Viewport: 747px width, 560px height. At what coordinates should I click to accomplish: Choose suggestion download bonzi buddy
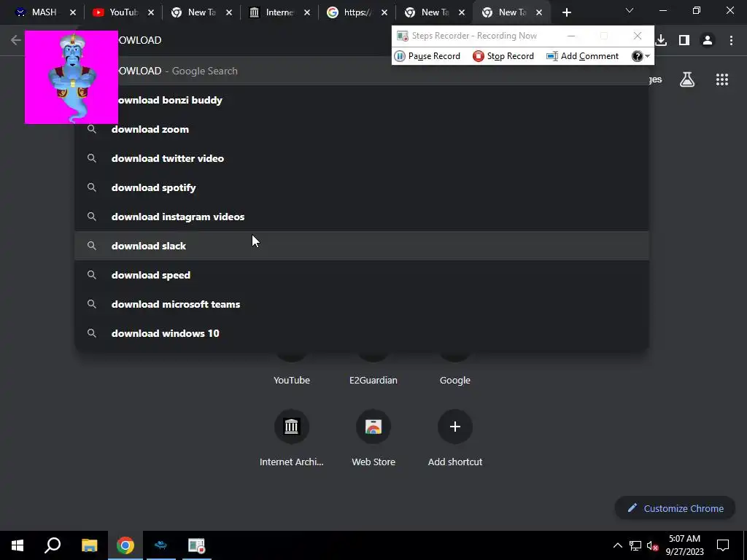(x=362, y=100)
